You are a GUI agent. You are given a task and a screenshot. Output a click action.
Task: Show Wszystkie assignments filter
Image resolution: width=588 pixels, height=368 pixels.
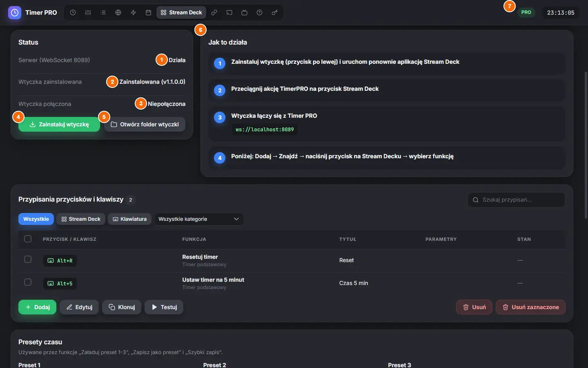pyautogui.click(x=36, y=219)
